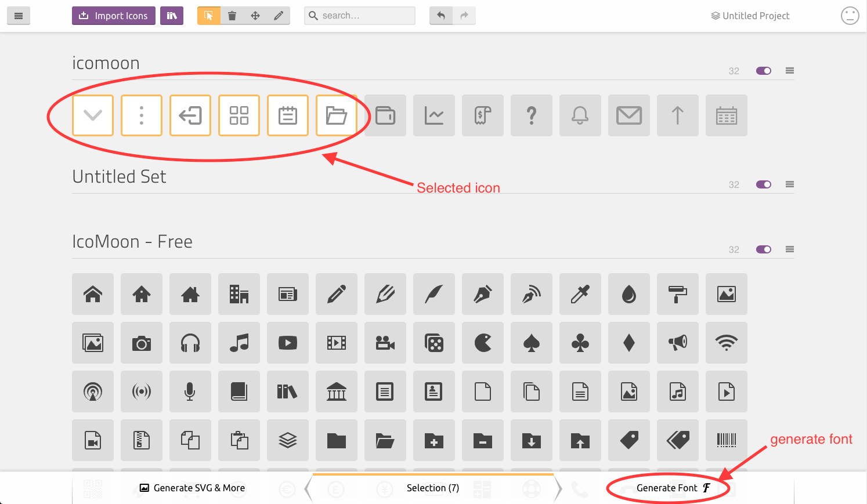The image size is (867, 504).
Task: Click the Generate Font button
Action: [x=673, y=488]
